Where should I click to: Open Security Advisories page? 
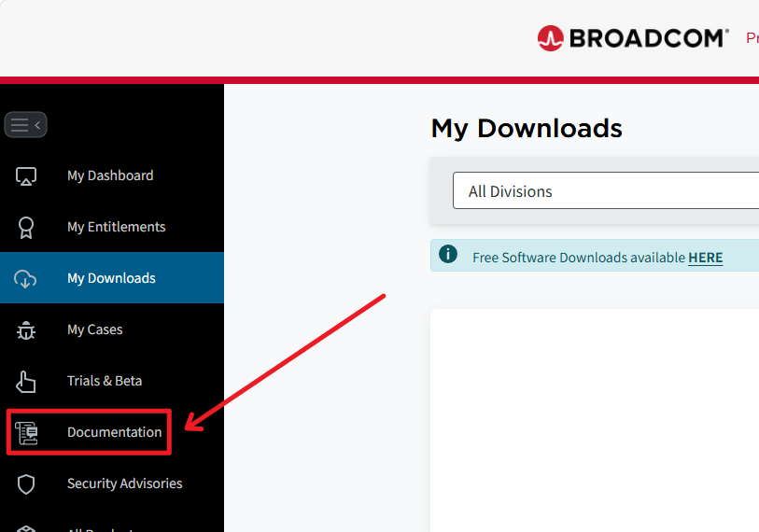125,483
